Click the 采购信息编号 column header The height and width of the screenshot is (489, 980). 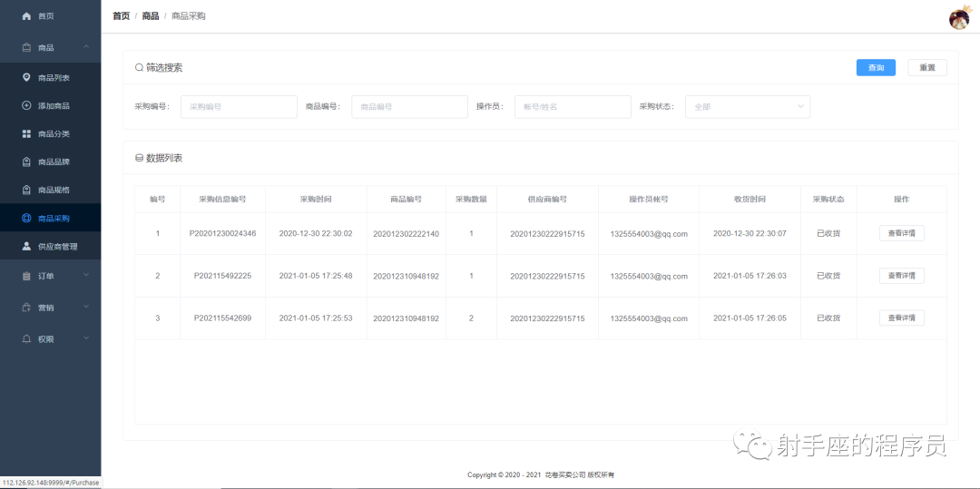tap(222, 200)
